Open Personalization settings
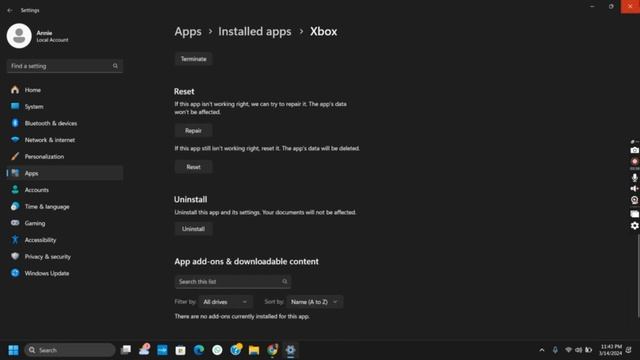The image size is (640, 360). 64,157
